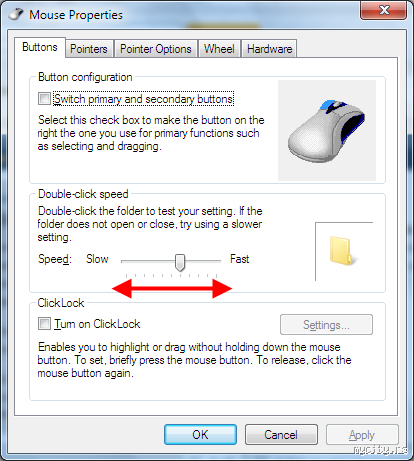Click the Cancel button
The width and height of the screenshot is (414, 461).
(281, 434)
